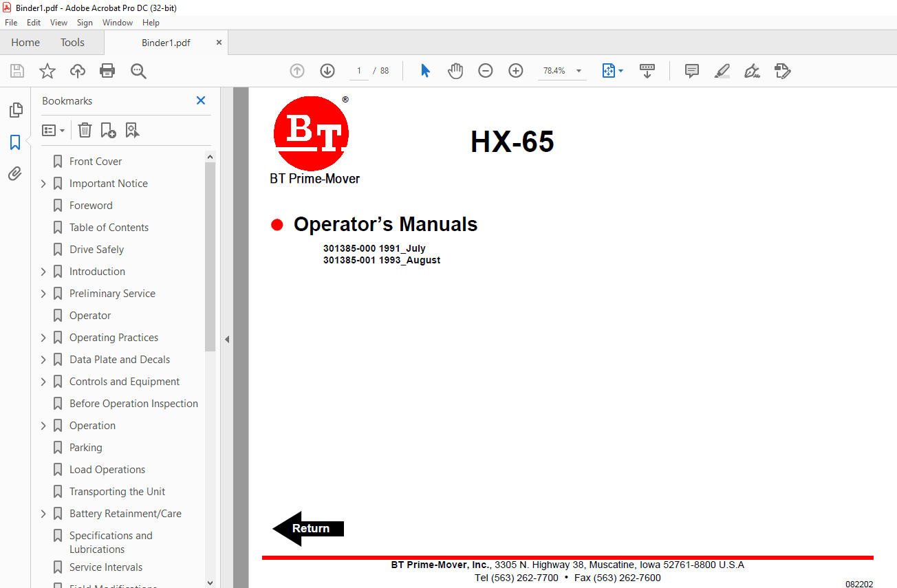Close the Binder1.pdf tab
Image resolution: width=897 pixels, height=588 pixels.
click(219, 42)
